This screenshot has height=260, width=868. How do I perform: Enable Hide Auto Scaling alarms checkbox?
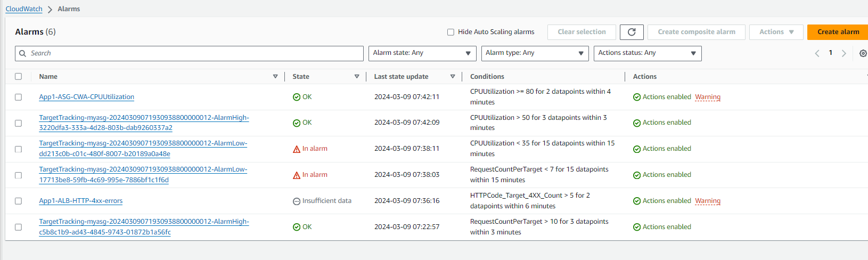coord(451,32)
